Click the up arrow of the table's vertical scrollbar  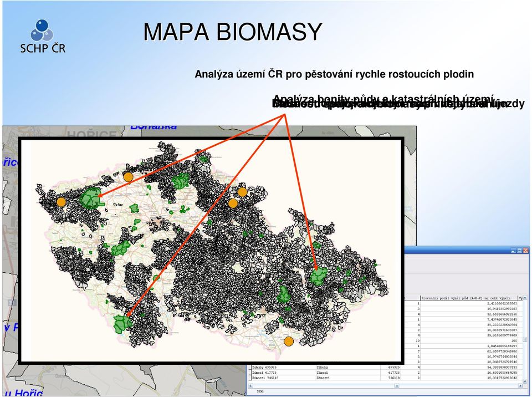pos(525,298)
